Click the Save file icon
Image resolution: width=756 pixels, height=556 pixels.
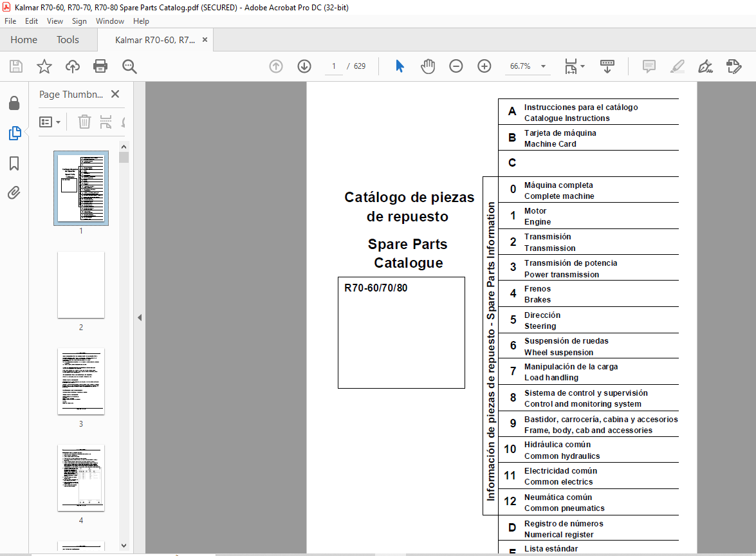click(16, 66)
